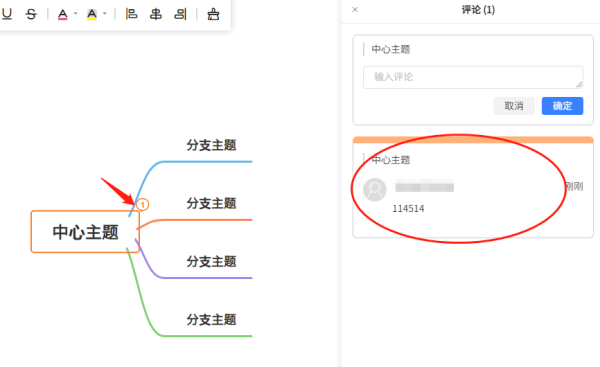Open the comment badge on 中心主题 node
The height and width of the screenshot is (367, 600).
(x=143, y=205)
